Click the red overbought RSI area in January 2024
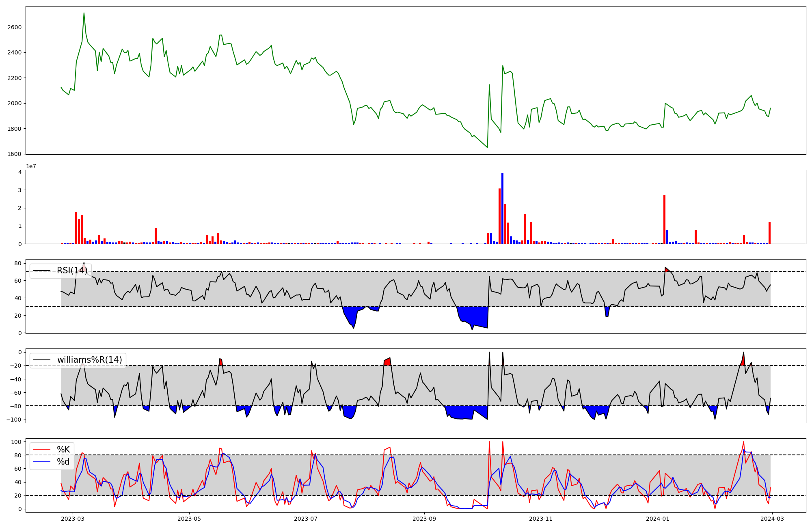This screenshot has height=528, width=812. pos(667,270)
